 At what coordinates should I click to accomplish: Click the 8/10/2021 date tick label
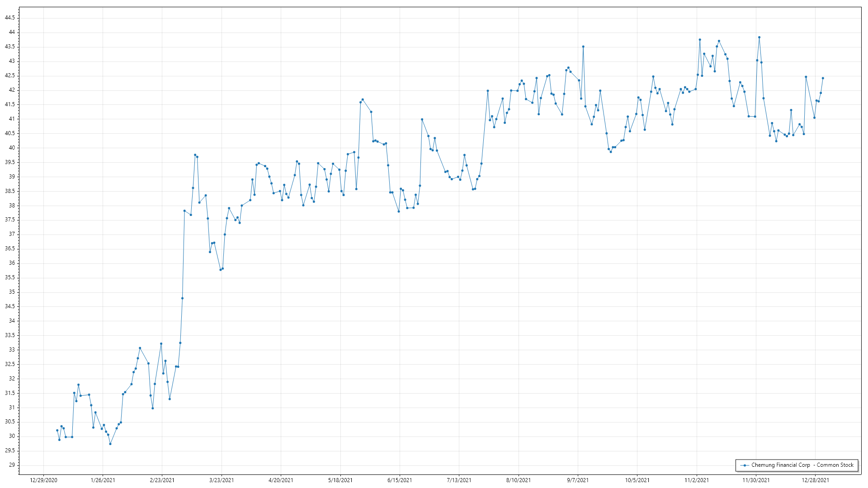[519, 480]
